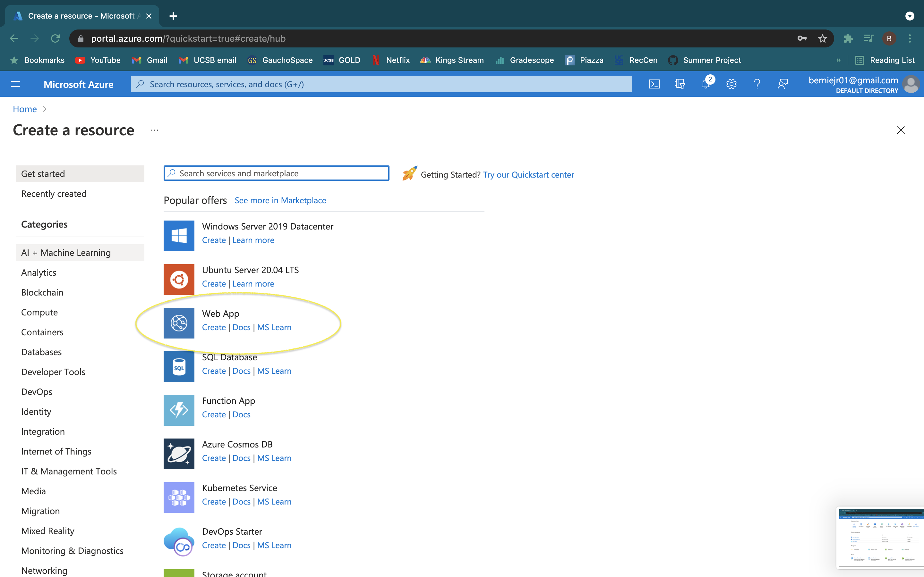
Task: Open See more in Marketplace link
Action: tap(280, 200)
